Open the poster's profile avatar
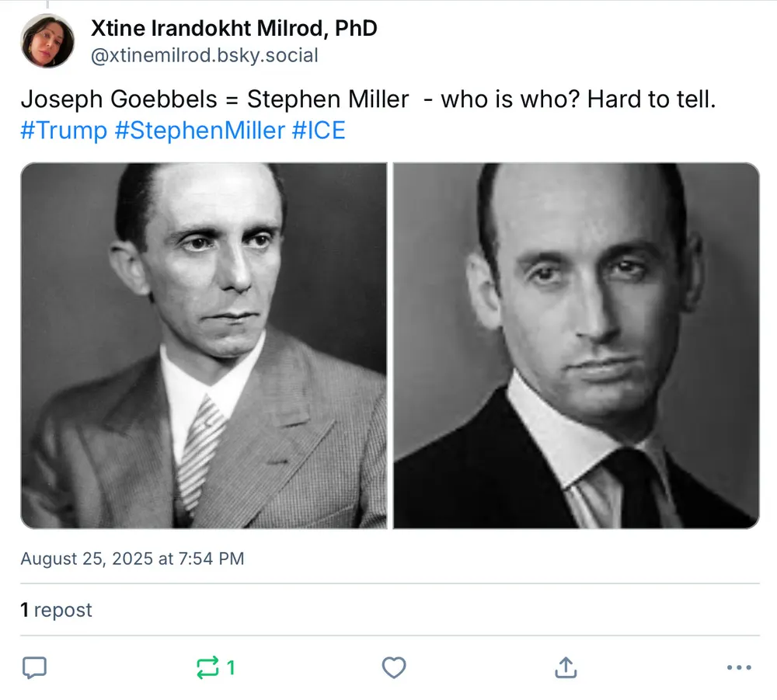 pos(48,41)
